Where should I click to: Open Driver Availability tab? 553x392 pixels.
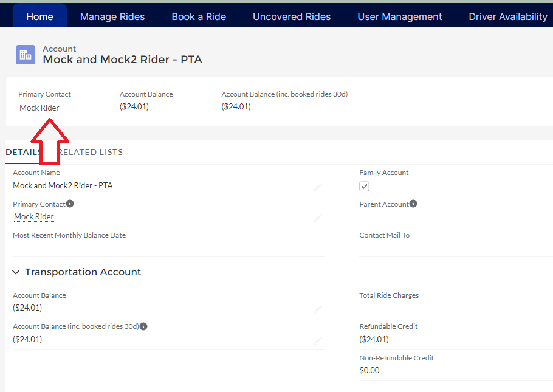coord(508,16)
